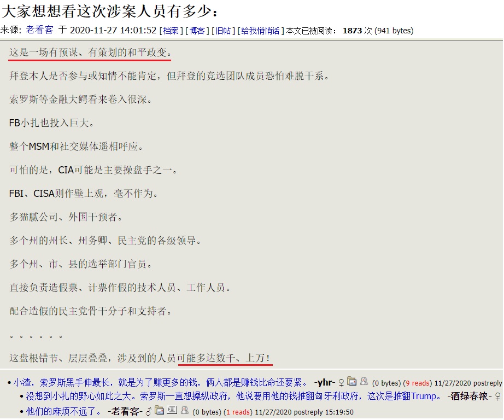Screen dimensions: 504x420
Task: Open reply 他们的麻烦不远了
Action: (x=63, y=411)
